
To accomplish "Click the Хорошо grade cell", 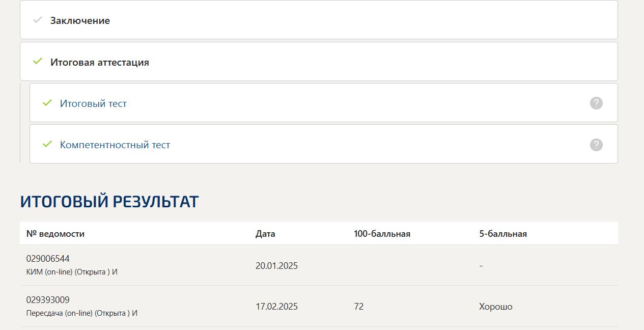I will (x=496, y=307).
